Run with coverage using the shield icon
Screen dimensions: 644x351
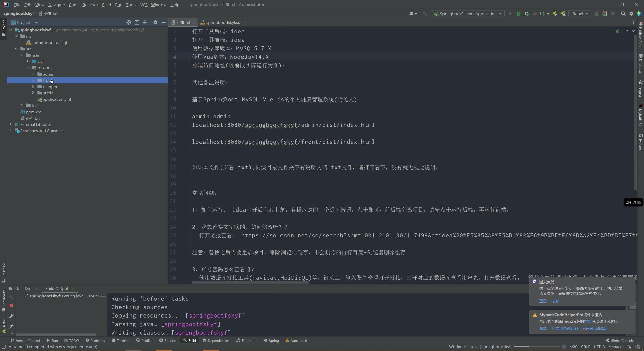(x=527, y=14)
